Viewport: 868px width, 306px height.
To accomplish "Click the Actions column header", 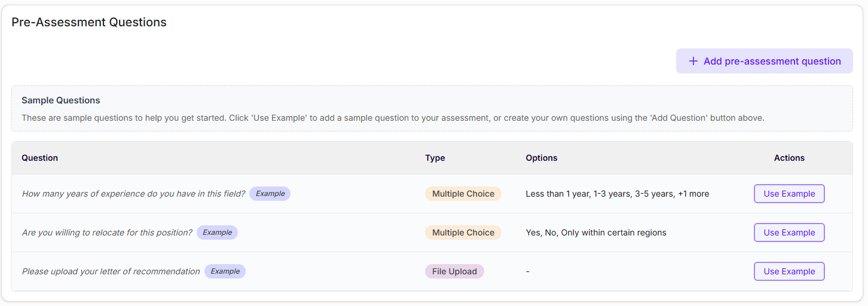I will [789, 158].
